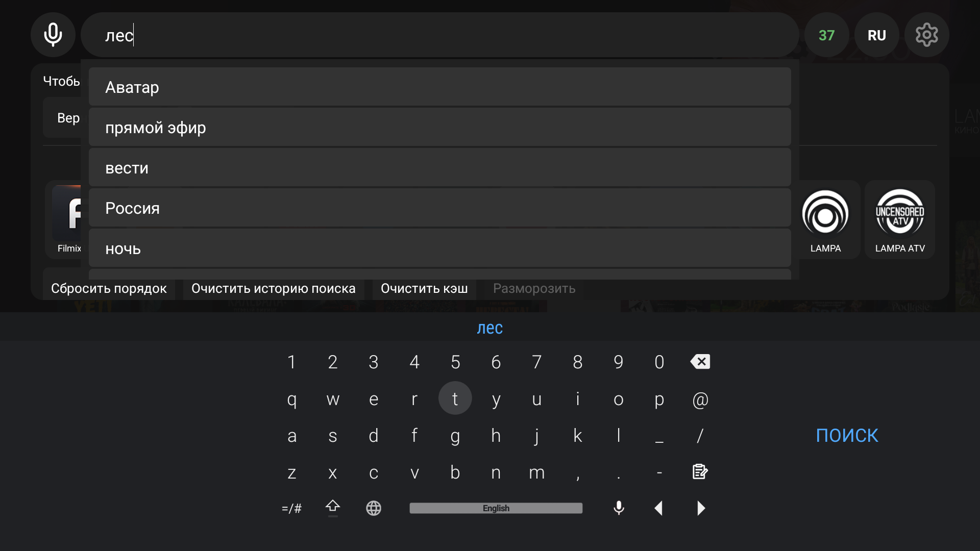This screenshot has height=551, width=980.
Task: Tap the z key
Action: pyautogui.click(x=292, y=472)
